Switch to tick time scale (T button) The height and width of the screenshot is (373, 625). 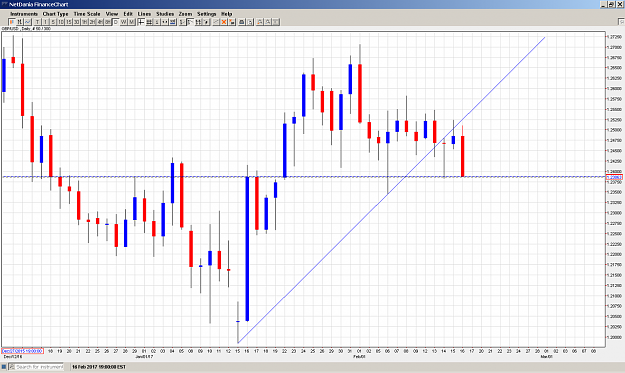[37, 22]
